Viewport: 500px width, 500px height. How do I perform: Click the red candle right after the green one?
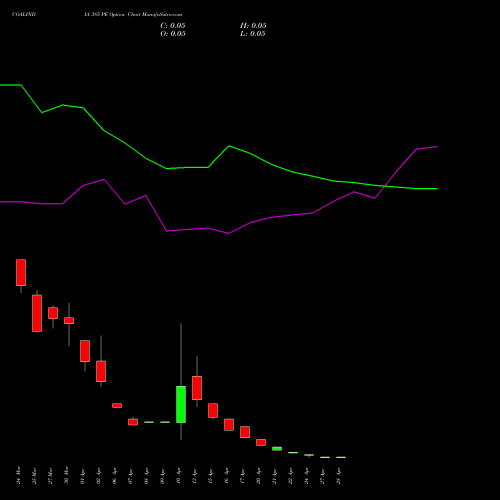(x=197, y=388)
